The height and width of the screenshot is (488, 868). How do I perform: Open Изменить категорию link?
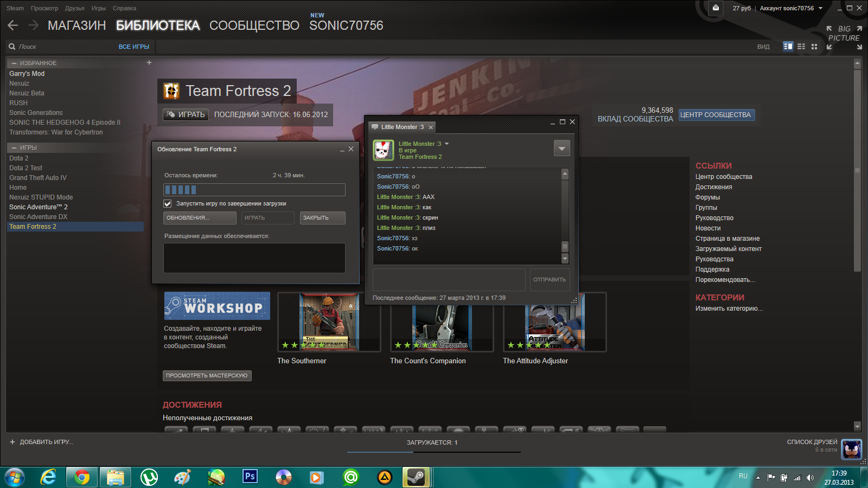click(729, 309)
